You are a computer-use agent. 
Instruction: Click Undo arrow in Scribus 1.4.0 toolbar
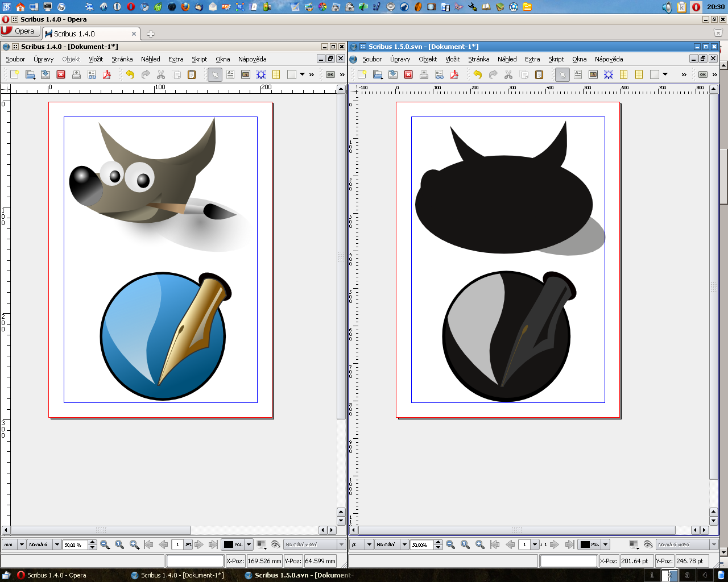130,74
